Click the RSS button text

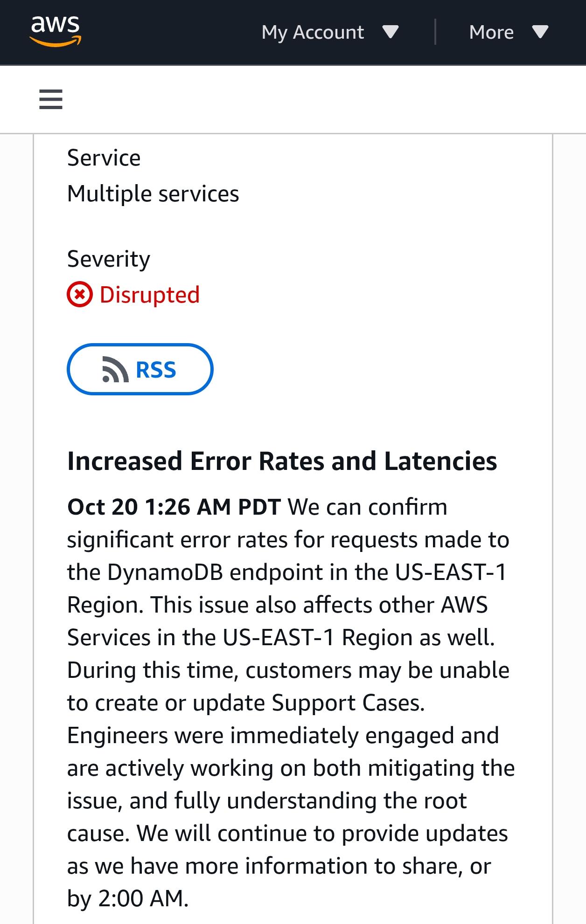pos(156,370)
